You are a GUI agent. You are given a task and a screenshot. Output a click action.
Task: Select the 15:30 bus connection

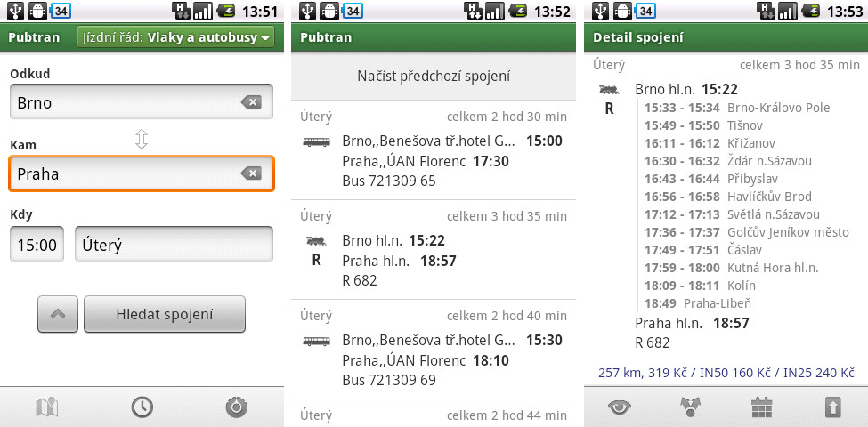[x=434, y=349]
